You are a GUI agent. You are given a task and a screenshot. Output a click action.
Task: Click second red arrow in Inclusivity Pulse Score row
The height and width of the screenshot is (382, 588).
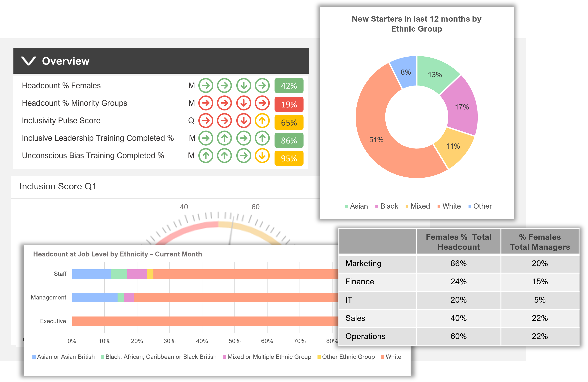click(x=224, y=121)
